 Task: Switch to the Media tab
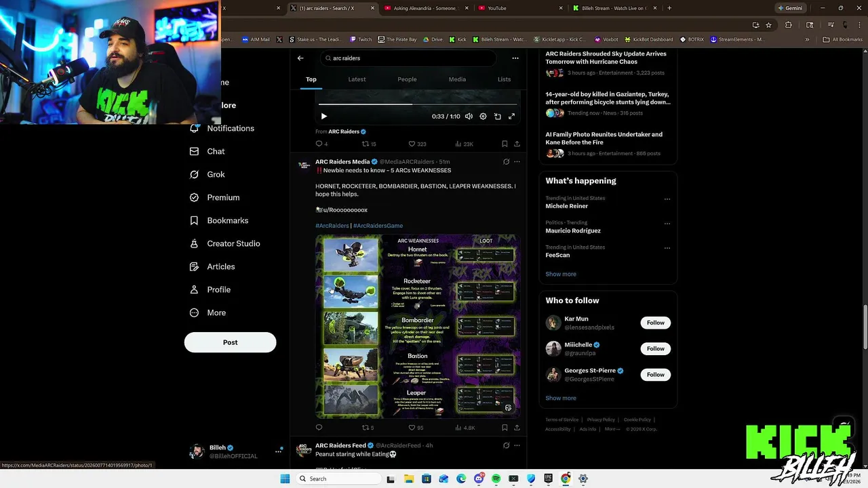coord(457,79)
